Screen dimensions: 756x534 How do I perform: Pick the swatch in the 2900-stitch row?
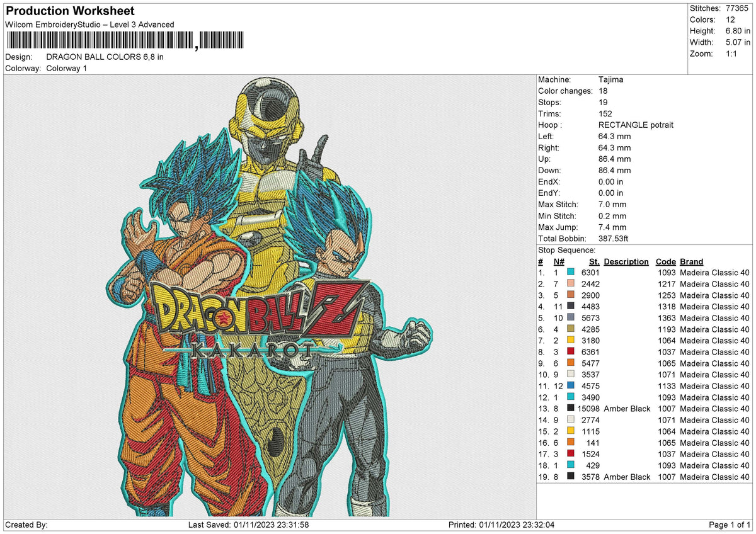571,295
